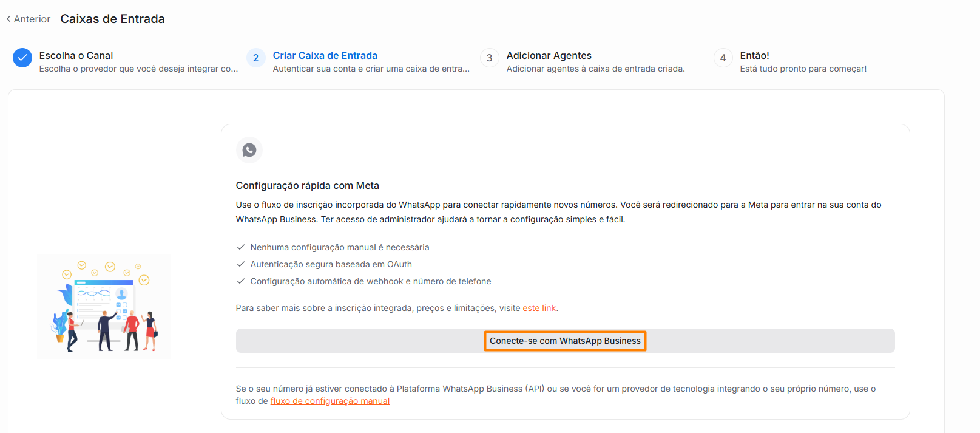
Task: Click checkmark beside Configuração automática de webhook
Action: [x=241, y=281]
